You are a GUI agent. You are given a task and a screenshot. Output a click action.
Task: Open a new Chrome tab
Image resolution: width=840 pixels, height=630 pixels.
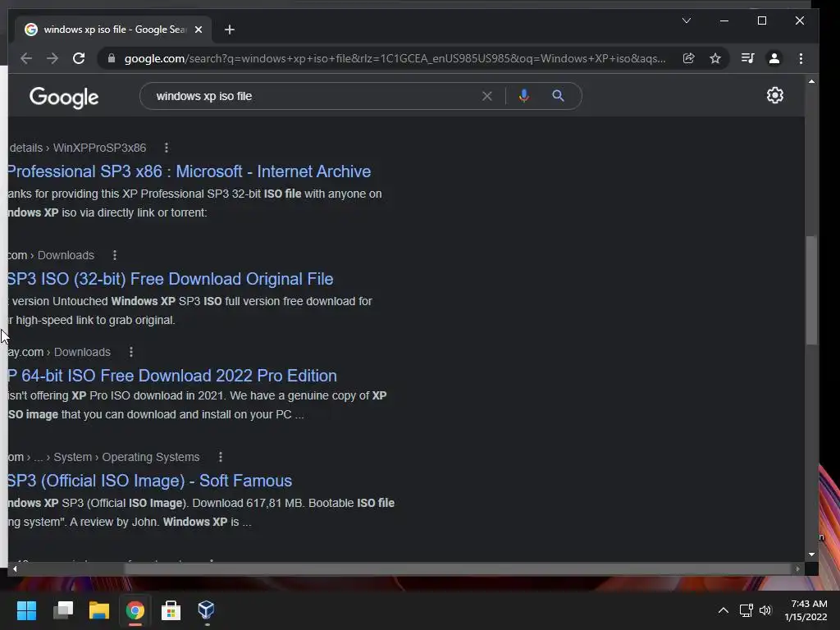click(x=230, y=30)
